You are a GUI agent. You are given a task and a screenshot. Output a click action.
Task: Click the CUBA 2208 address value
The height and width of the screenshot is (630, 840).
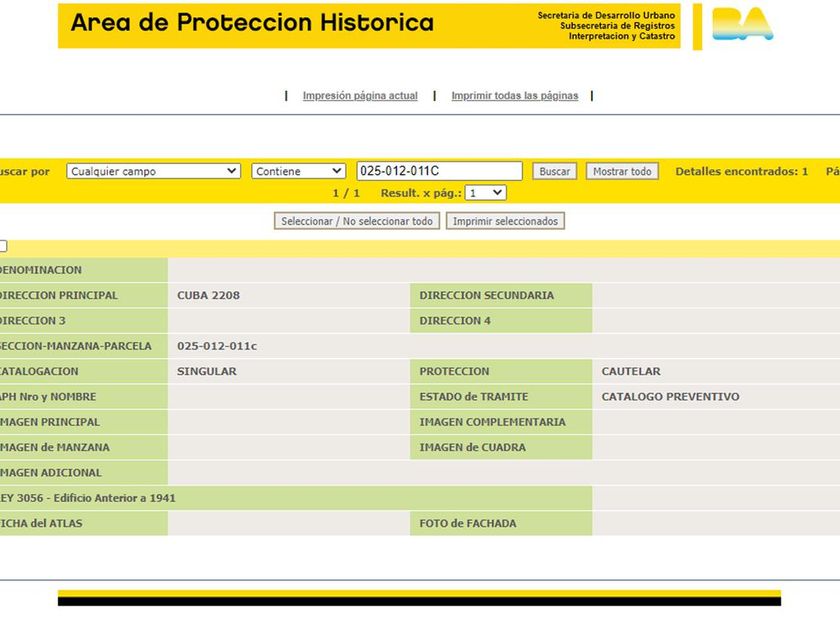208,295
